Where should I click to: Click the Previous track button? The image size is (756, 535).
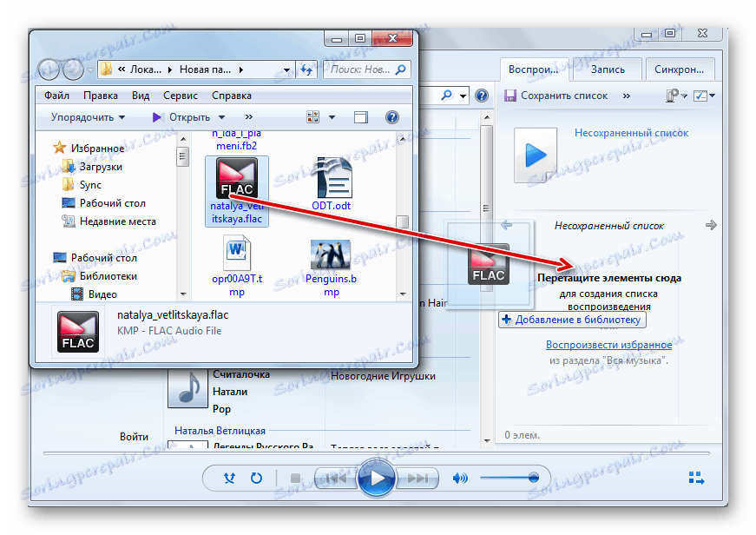(336, 478)
